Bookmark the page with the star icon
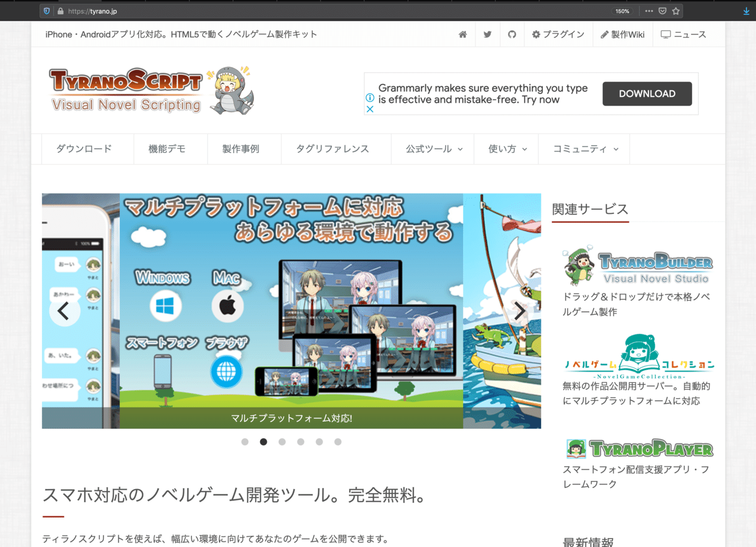Screen dimensions: 756x547 (676, 11)
